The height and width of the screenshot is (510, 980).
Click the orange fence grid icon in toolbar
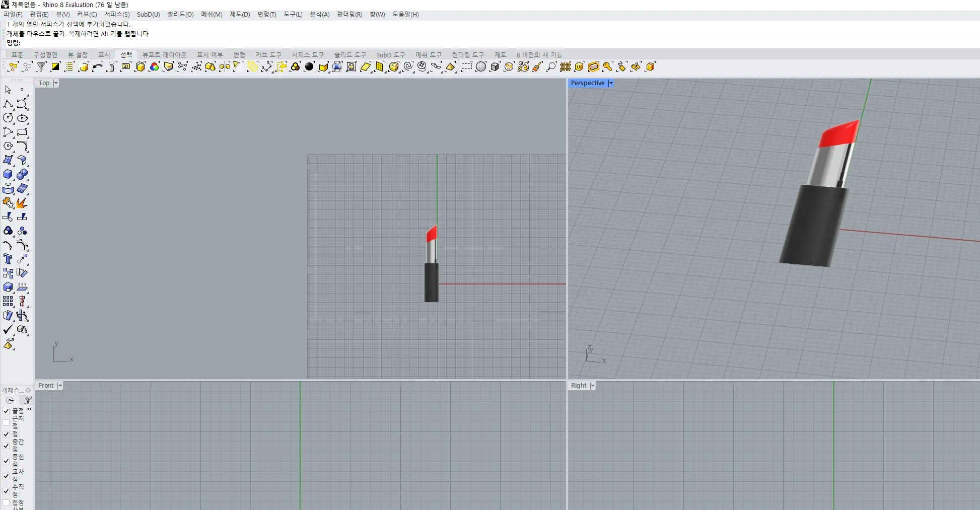(x=566, y=66)
